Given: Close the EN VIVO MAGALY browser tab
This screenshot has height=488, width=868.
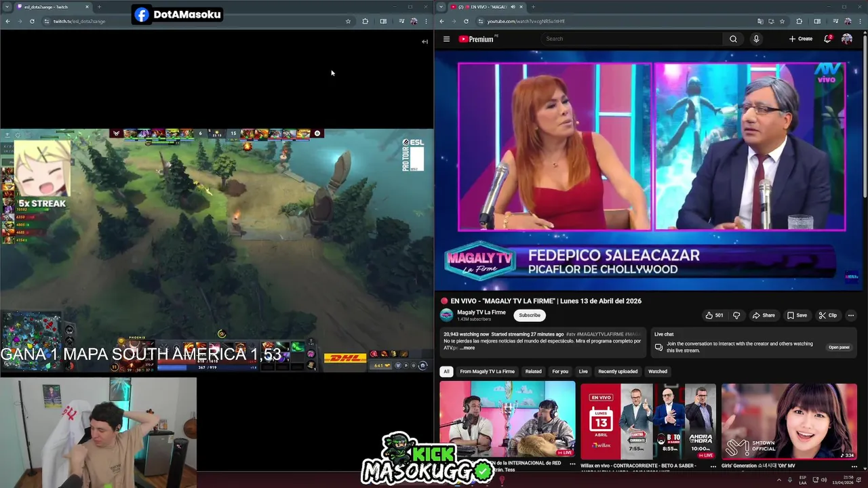Looking at the screenshot, I should (521, 7).
